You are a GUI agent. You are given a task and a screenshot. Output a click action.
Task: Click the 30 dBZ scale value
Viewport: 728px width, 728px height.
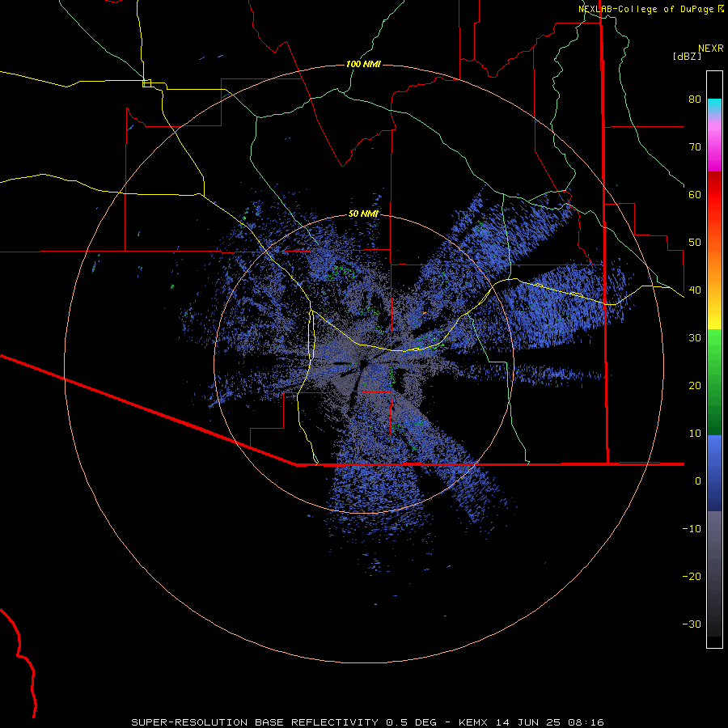pos(695,337)
